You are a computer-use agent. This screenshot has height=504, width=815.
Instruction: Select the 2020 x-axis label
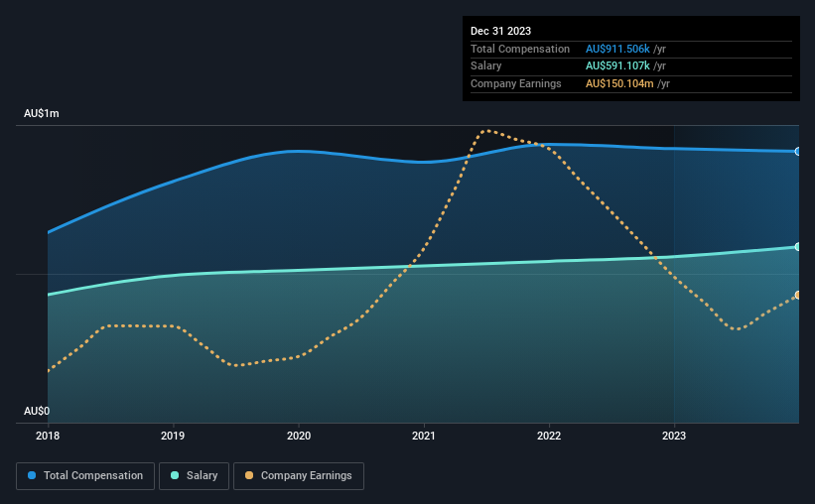(x=299, y=436)
